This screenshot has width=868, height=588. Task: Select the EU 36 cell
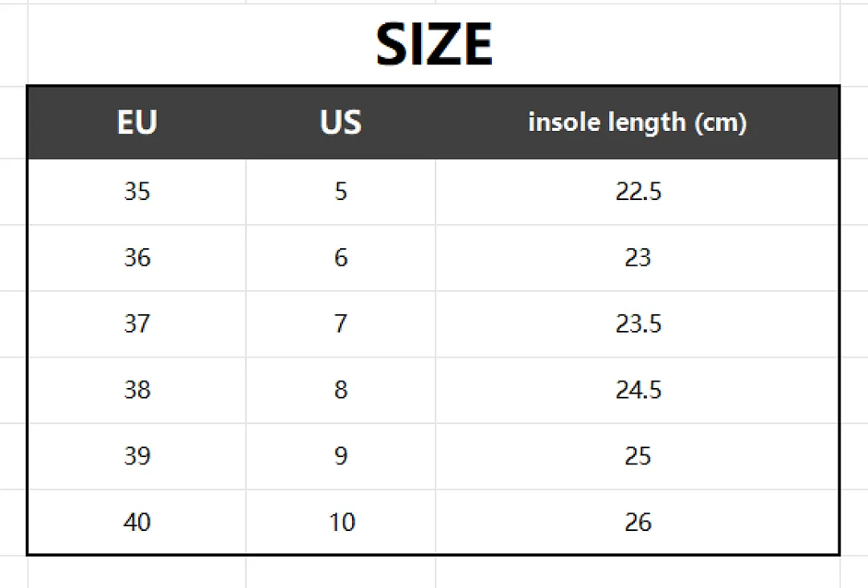(x=137, y=258)
